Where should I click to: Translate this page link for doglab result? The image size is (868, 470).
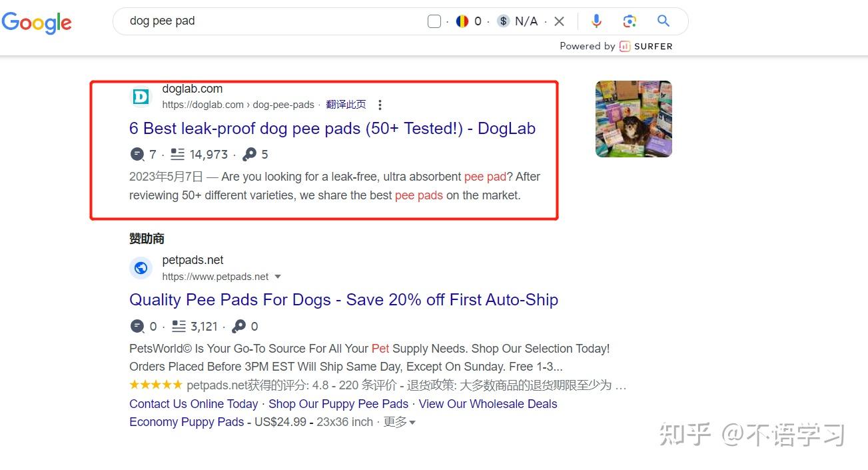[x=346, y=105]
